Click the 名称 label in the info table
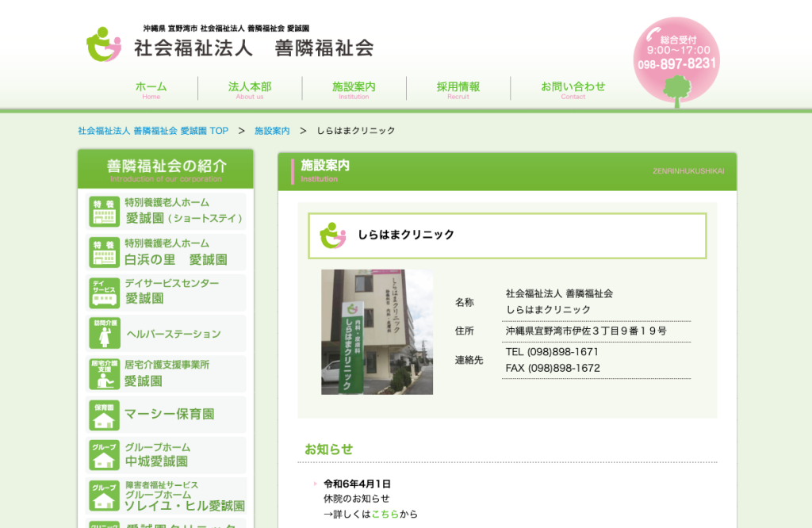 [x=465, y=302]
